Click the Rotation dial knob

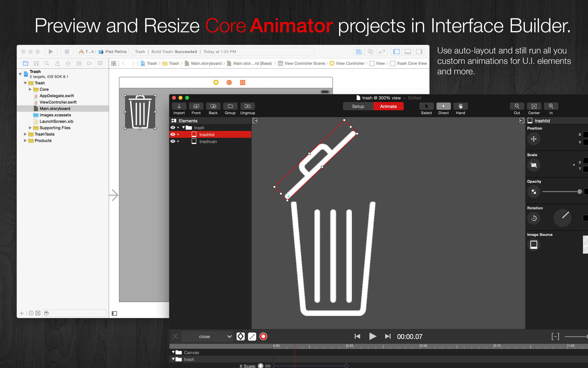pos(563,218)
